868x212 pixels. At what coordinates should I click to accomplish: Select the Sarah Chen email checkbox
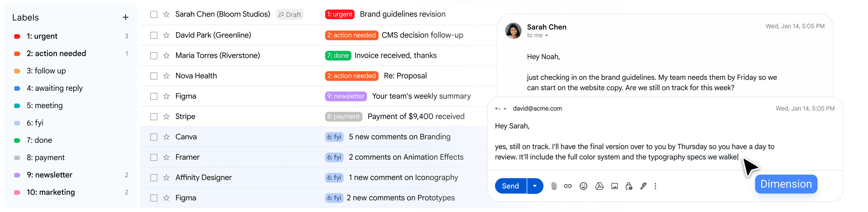pyautogui.click(x=154, y=14)
